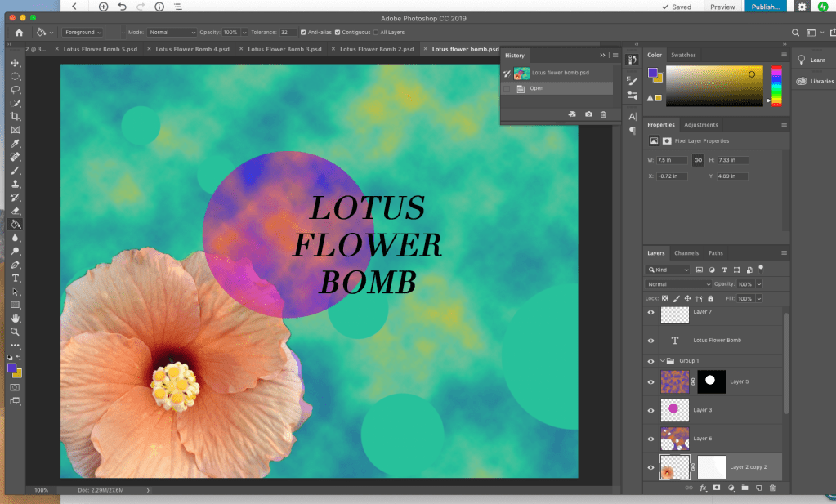This screenshot has height=504, width=836.
Task: Switch to the Swatches tab
Action: coord(683,55)
